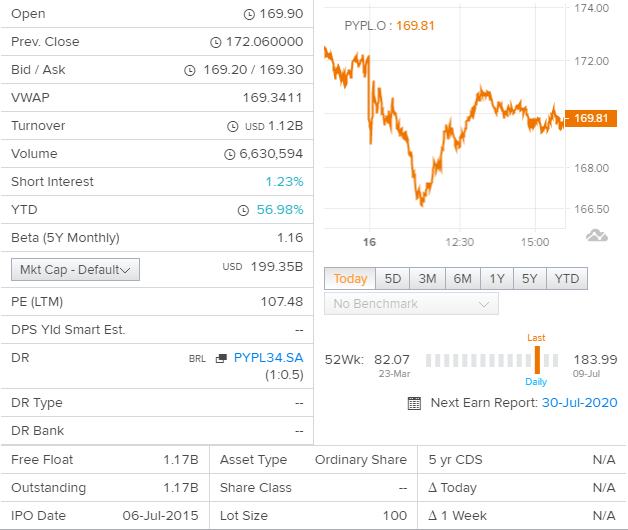Open the PYPL34.SA depositary receipt link
Viewport: 628px width, 530px height.
point(268,358)
